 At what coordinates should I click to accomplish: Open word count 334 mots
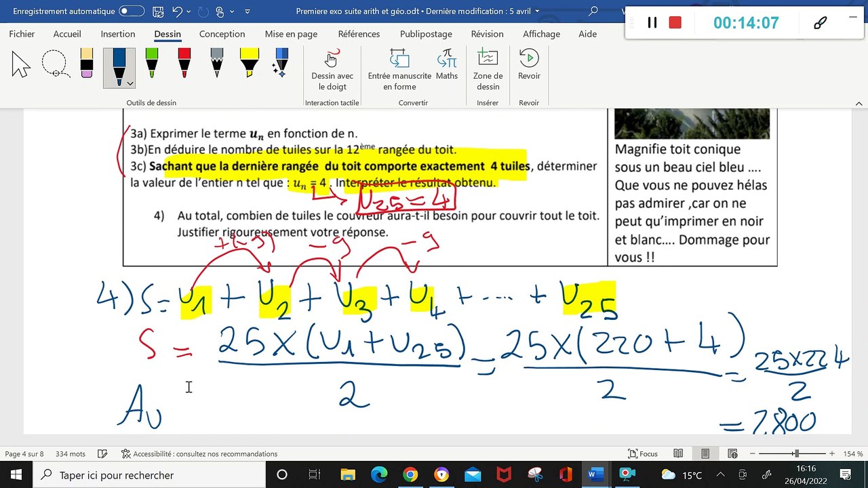(x=71, y=454)
